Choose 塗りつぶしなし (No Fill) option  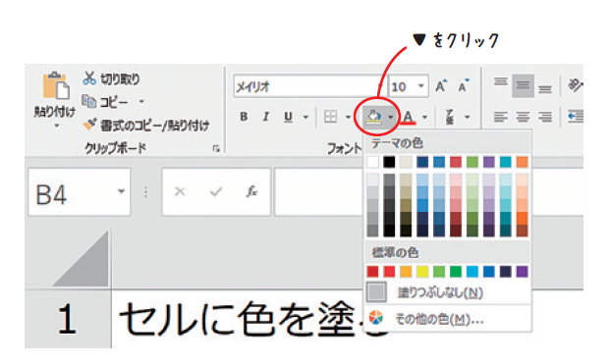coord(448,292)
